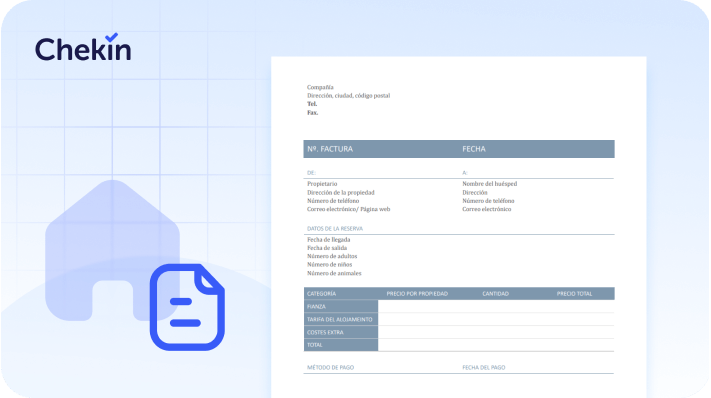Click the Chekin logo

coord(83,47)
